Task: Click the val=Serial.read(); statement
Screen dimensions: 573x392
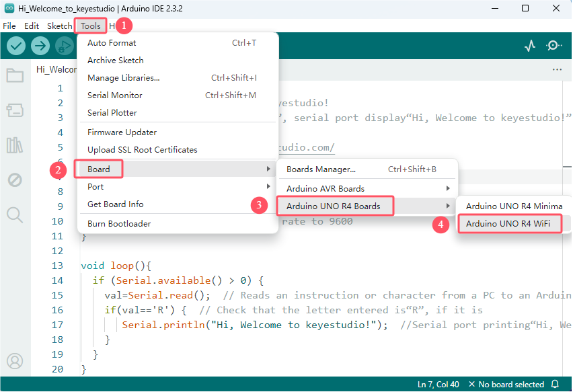Action: click(x=157, y=295)
